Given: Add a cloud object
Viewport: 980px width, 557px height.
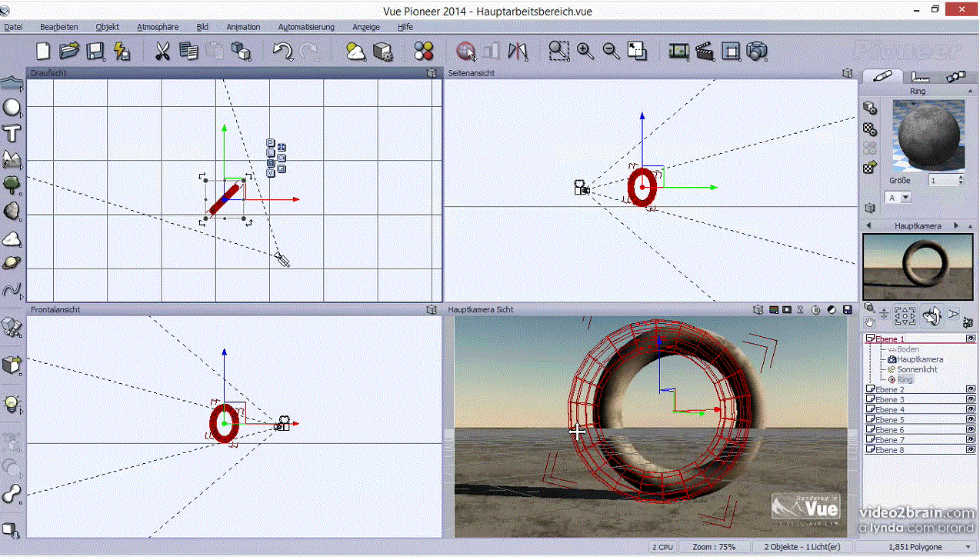Looking at the screenshot, I should point(12,238).
